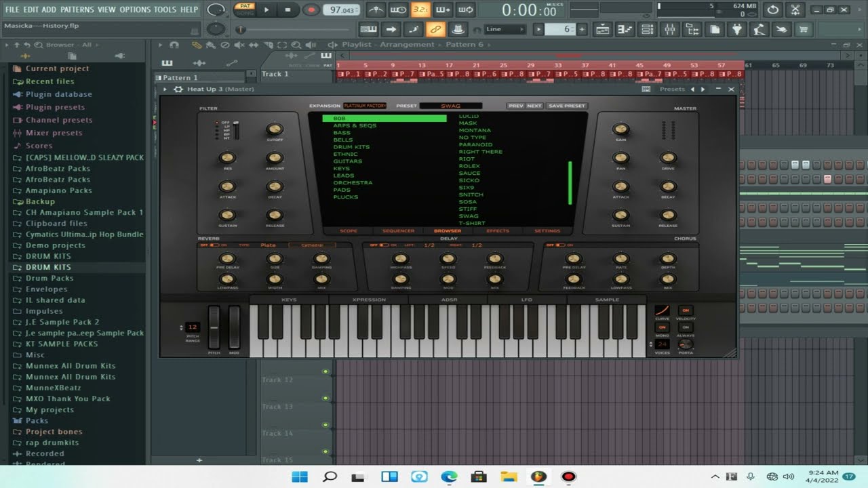This screenshot has width=868, height=488.
Task: Switch PAT/SONG mode toggle
Action: (x=244, y=9)
